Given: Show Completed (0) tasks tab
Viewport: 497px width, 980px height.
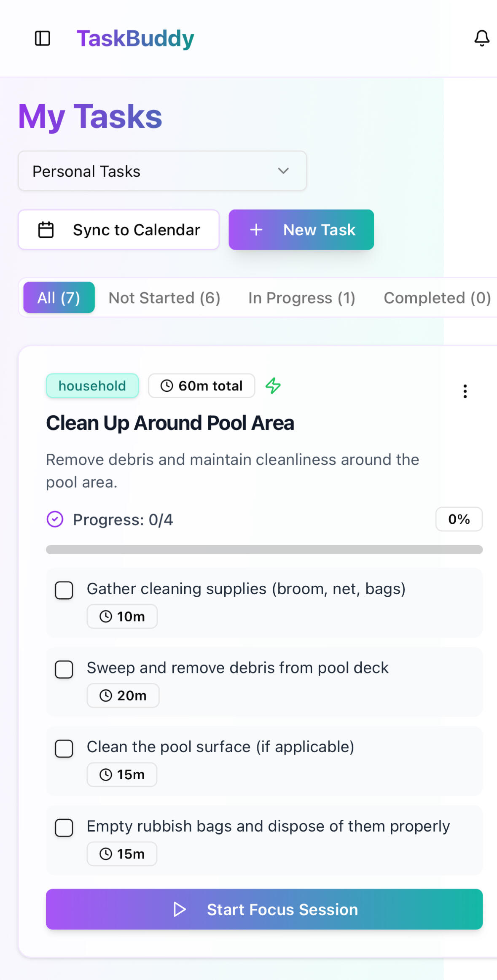Looking at the screenshot, I should click(437, 298).
